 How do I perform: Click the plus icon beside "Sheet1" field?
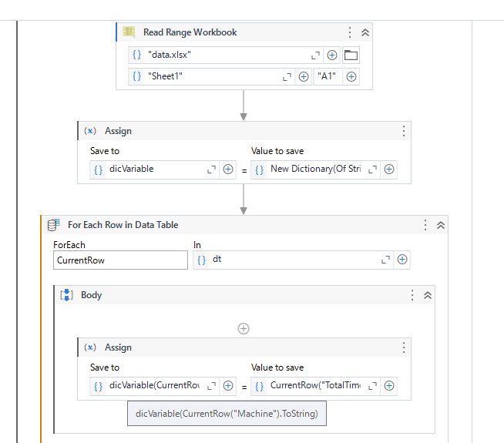click(304, 77)
